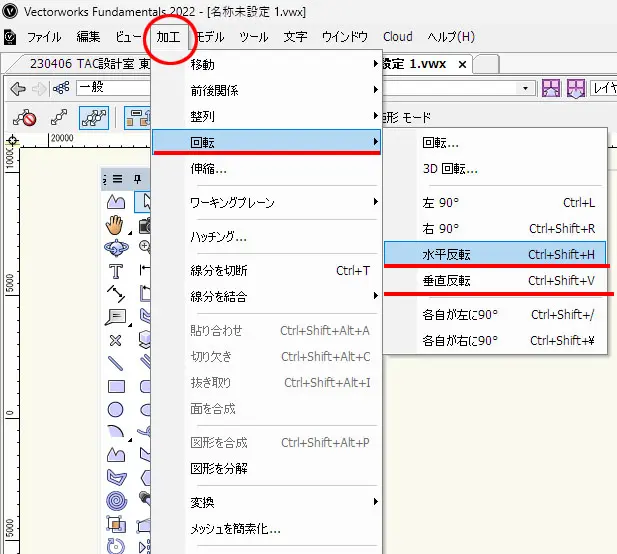Image resolution: width=617 pixels, height=554 pixels.
Task: Select the Callout tool
Action: tap(115, 317)
